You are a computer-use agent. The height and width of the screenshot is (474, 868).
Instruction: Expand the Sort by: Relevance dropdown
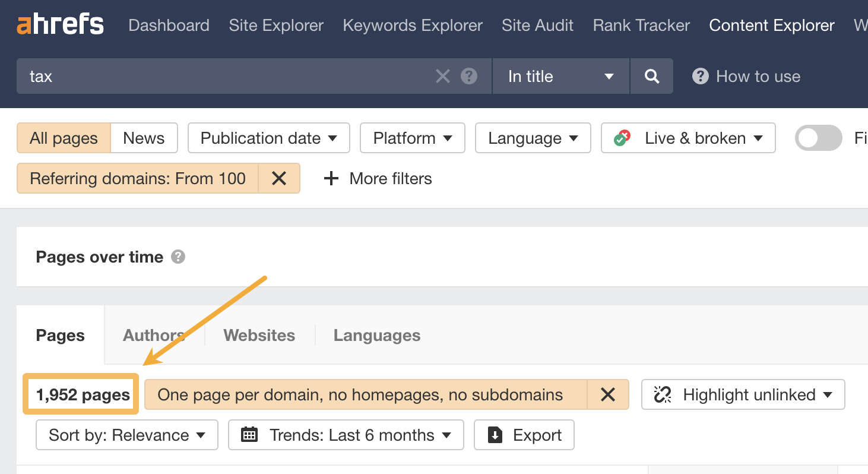click(x=126, y=435)
